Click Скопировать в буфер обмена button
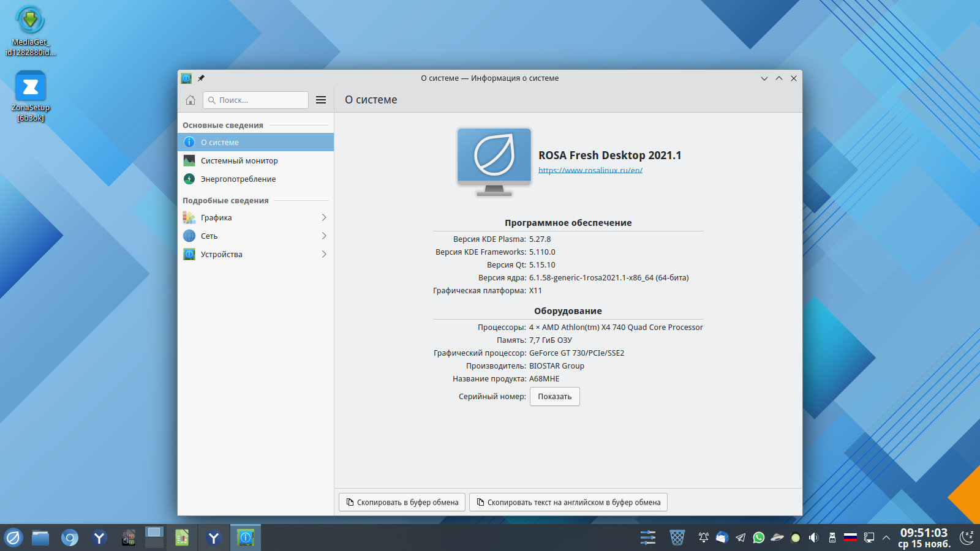Image resolution: width=980 pixels, height=551 pixels. pos(402,502)
